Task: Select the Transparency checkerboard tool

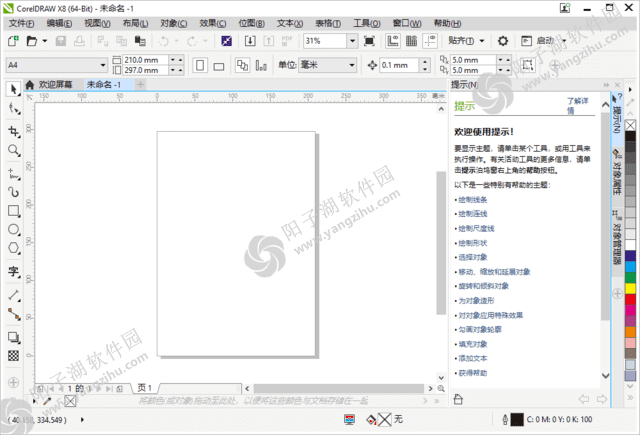Action: (13, 356)
